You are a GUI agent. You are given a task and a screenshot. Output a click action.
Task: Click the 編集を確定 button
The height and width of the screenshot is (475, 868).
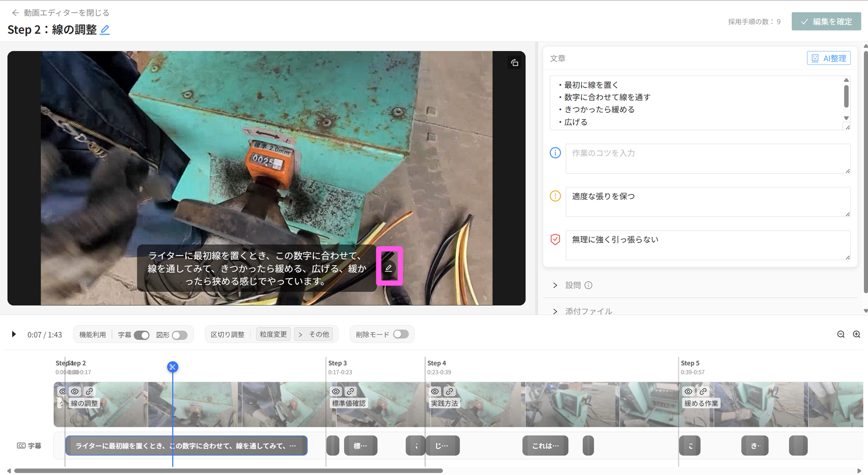[x=826, y=21]
